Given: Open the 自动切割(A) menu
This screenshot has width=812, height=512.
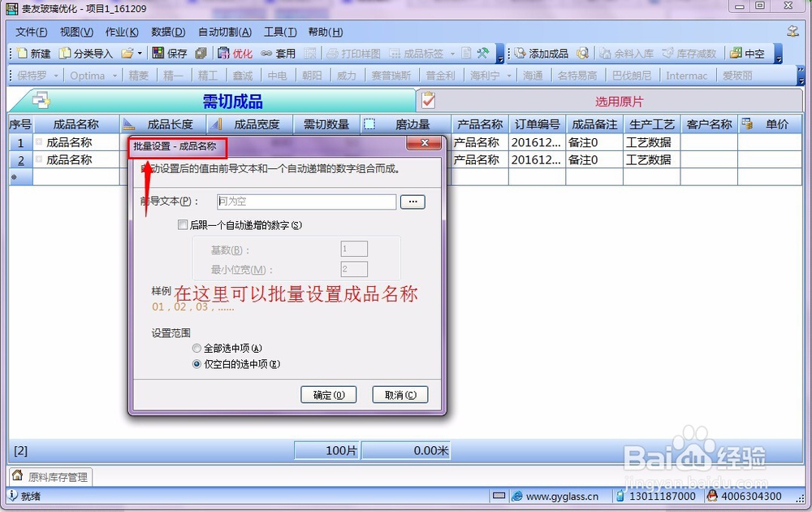Looking at the screenshot, I should tap(225, 33).
